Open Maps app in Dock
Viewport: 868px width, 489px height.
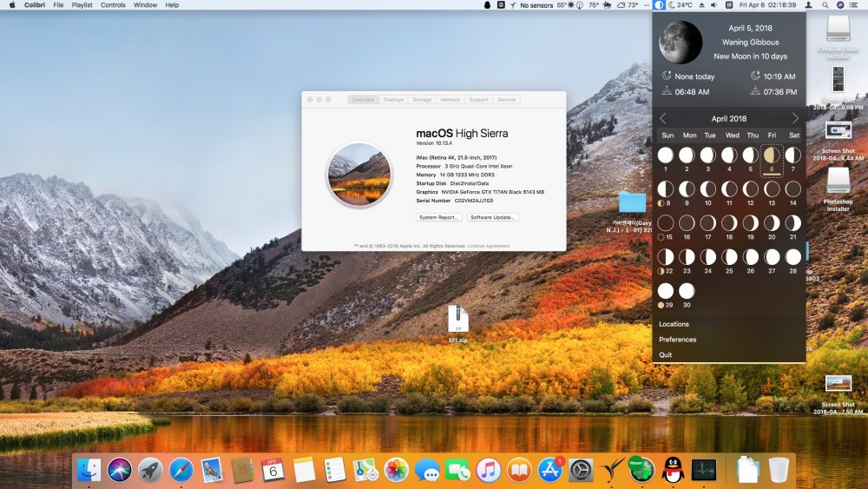pyautogui.click(x=365, y=470)
